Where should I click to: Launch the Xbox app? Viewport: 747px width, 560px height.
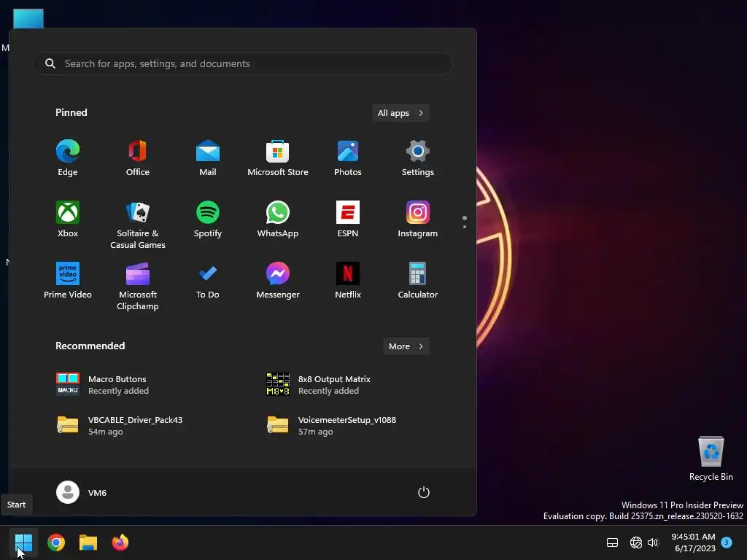point(68,219)
